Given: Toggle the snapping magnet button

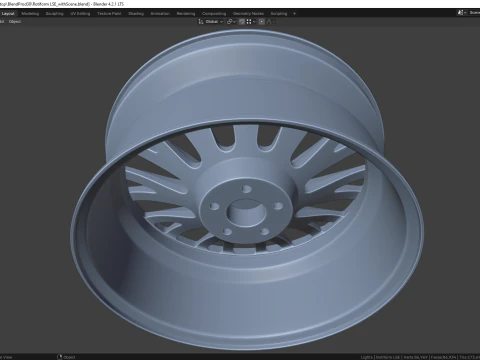Looking at the screenshot, I should pos(241,22).
